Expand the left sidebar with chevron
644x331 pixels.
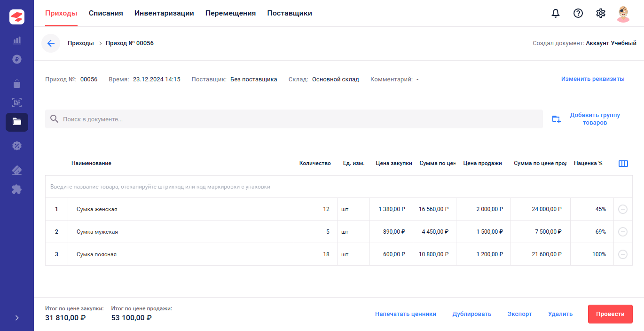(17, 318)
